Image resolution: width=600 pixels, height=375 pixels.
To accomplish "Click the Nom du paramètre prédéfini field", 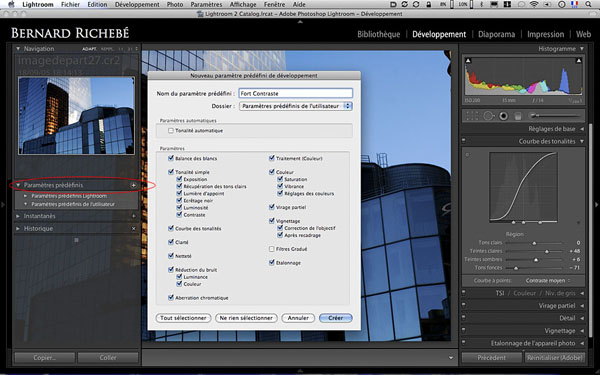I will (295, 93).
